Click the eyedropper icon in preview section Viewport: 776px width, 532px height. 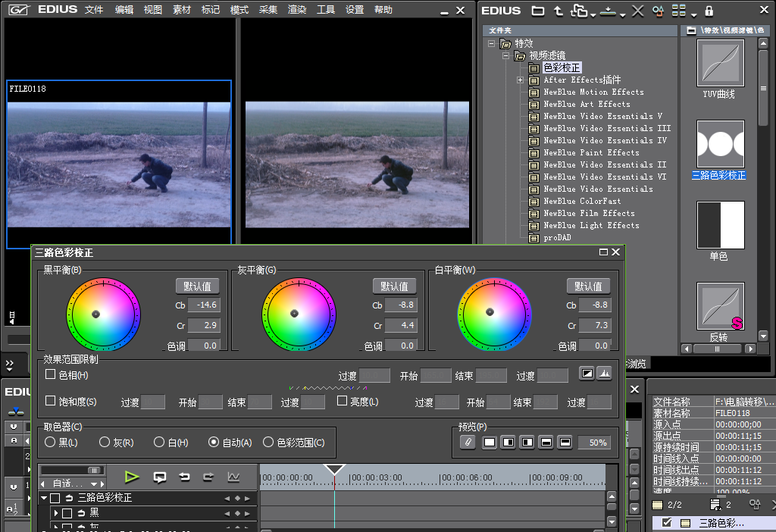pos(468,442)
